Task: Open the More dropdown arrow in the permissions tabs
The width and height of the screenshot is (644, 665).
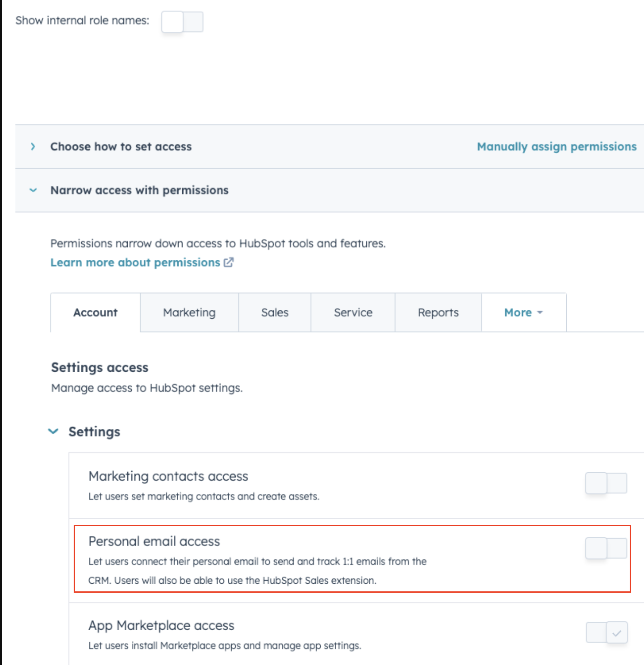Action: pyautogui.click(x=539, y=312)
